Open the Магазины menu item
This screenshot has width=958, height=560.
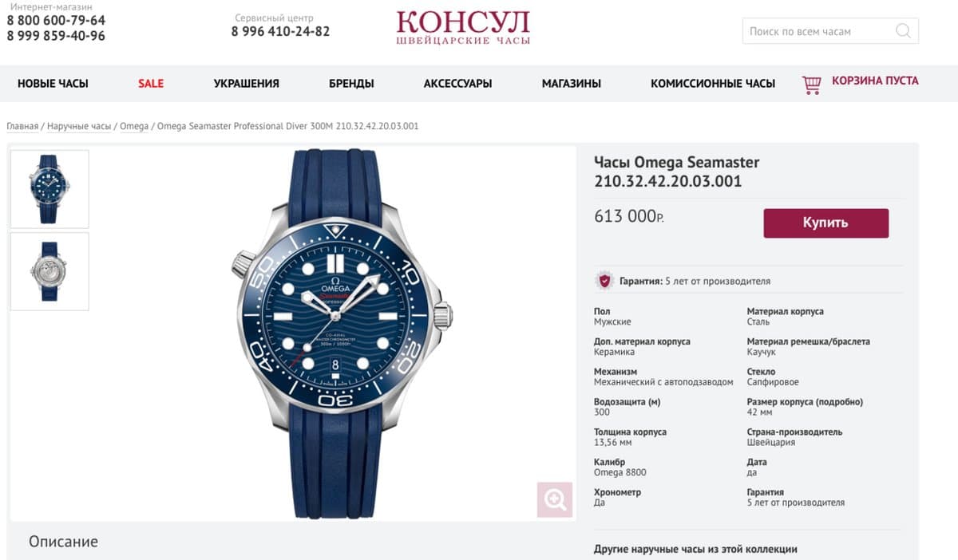(x=572, y=83)
